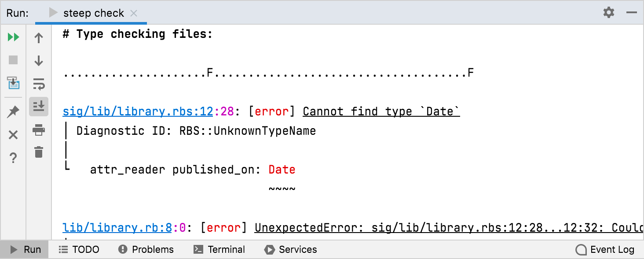This screenshot has width=644, height=259.
Task: Select the Run tab
Action: click(25, 249)
